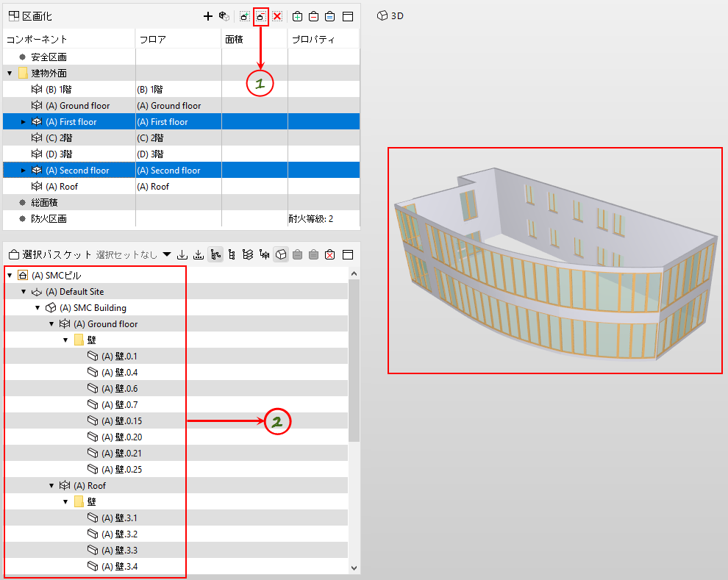Expand the (A) First floor row
This screenshot has width=728, height=580.
(24, 122)
